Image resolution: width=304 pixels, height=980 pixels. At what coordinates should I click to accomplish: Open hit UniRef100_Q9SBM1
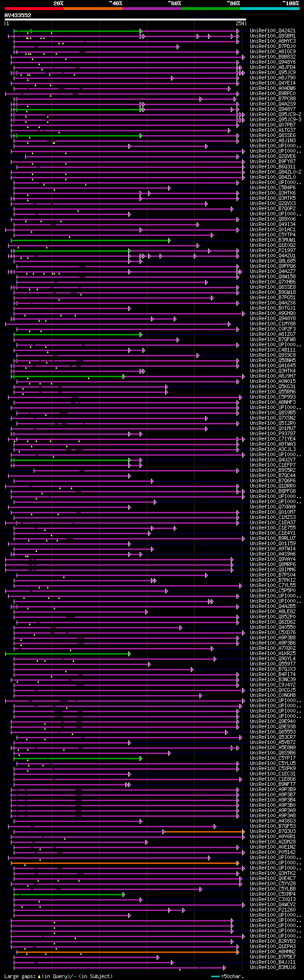[x=273, y=36]
